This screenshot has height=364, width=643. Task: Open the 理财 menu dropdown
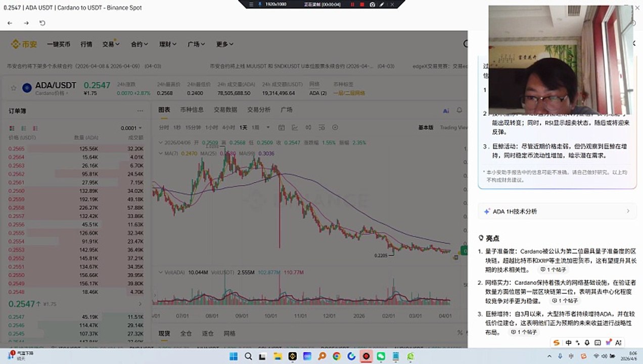(168, 44)
